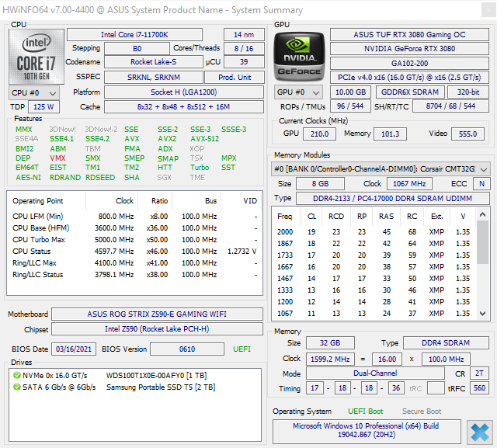The image size is (497, 448).
Task: Click the green UEFI label beside BIOS Version
Action: pos(242,349)
